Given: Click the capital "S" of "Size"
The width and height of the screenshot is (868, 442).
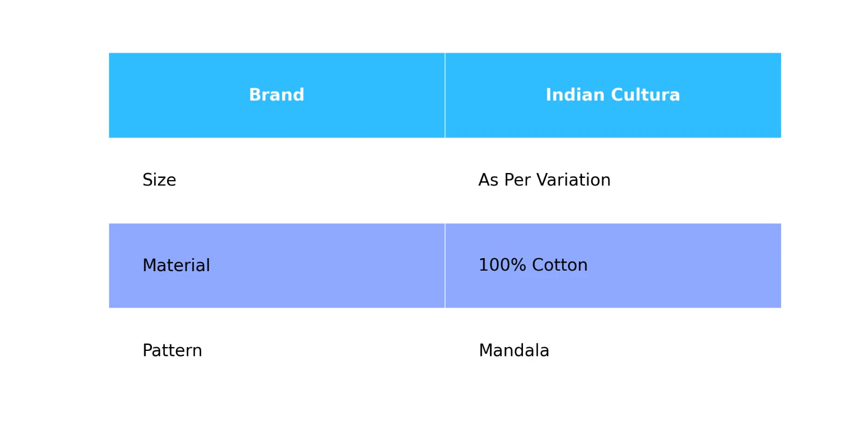Looking at the screenshot, I should point(148,180).
